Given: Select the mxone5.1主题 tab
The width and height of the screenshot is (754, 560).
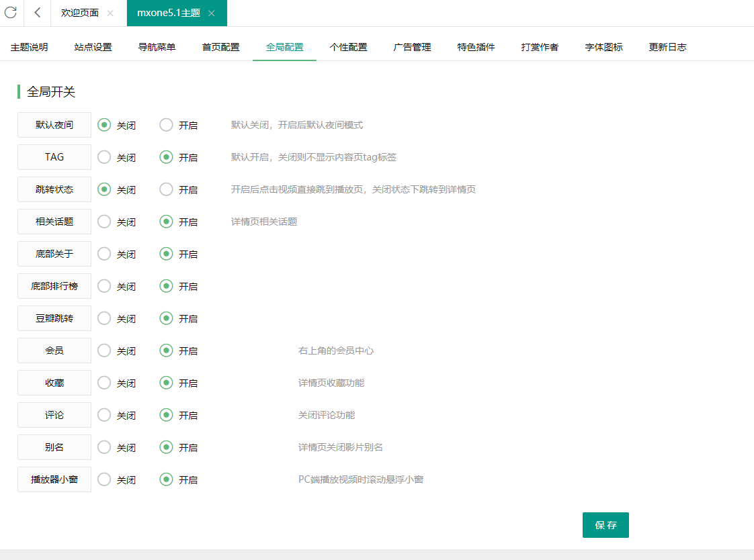Looking at the screenshot, I should pyautogui.click(x=168, y=13).
